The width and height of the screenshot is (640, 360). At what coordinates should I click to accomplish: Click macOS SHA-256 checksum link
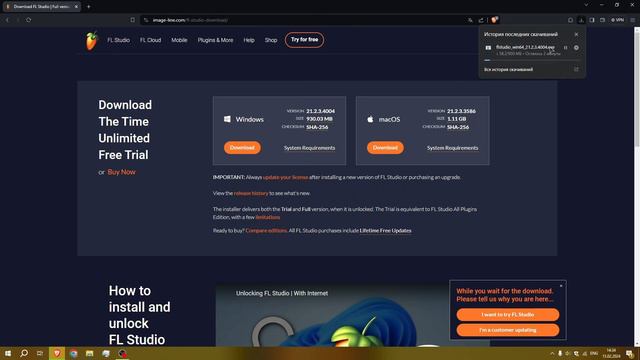pos(458,127)
